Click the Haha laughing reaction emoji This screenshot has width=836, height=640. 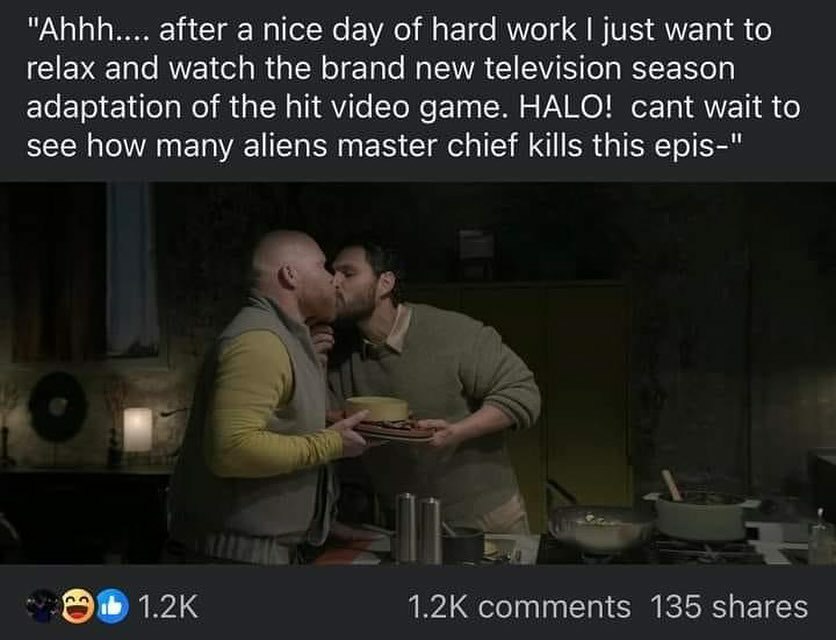78,606
